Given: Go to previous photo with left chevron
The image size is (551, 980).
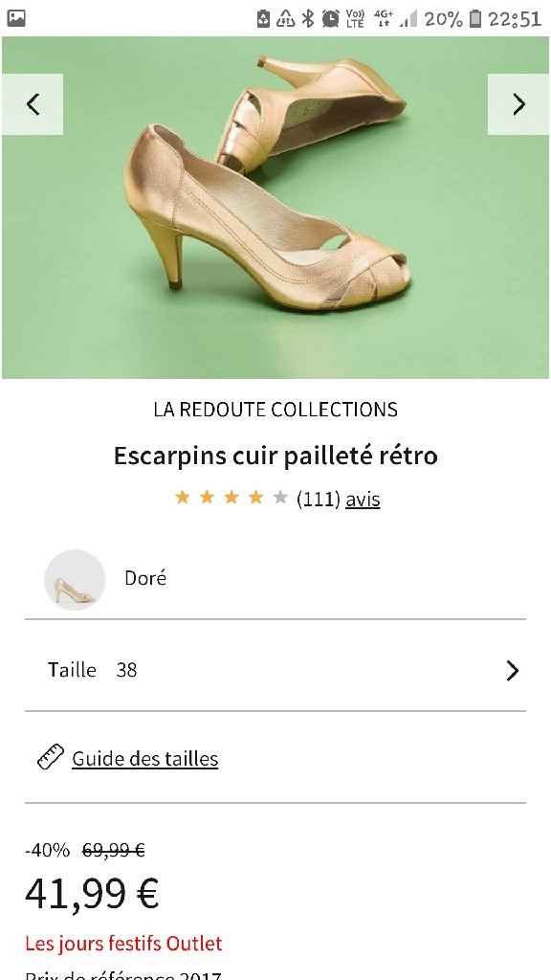Looking at the screenshot, I should 33,103.
